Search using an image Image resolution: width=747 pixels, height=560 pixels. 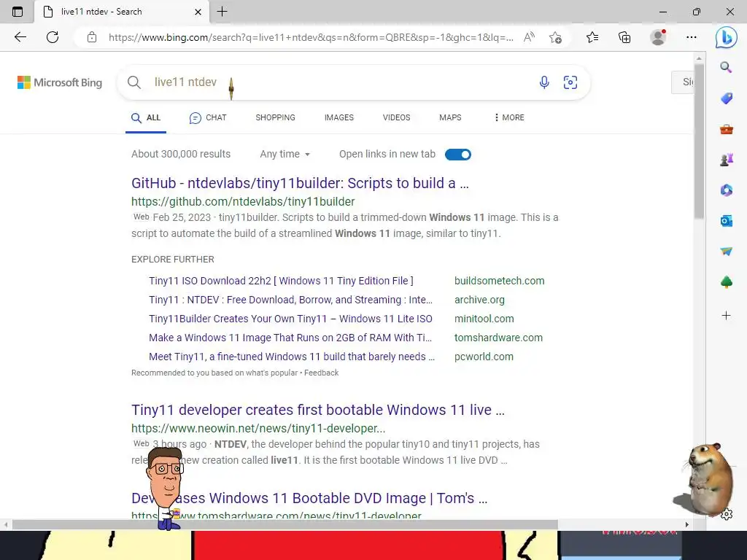tap(570, 82)
